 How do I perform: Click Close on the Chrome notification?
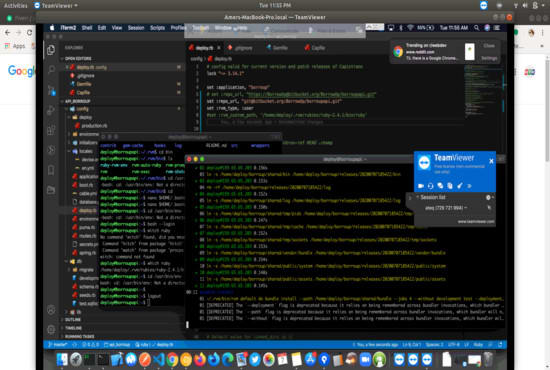(489, 46)
